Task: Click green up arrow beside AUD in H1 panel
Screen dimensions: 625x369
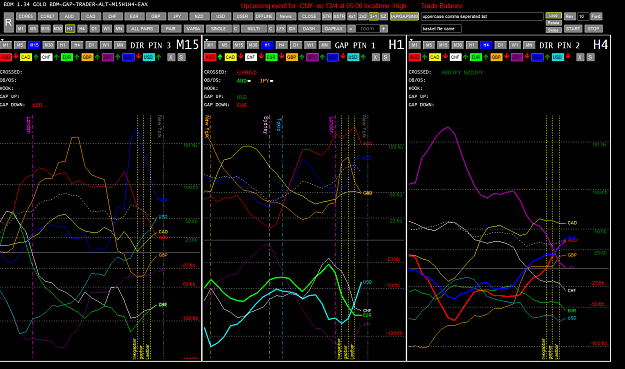Action: click(x=220, y=57)
